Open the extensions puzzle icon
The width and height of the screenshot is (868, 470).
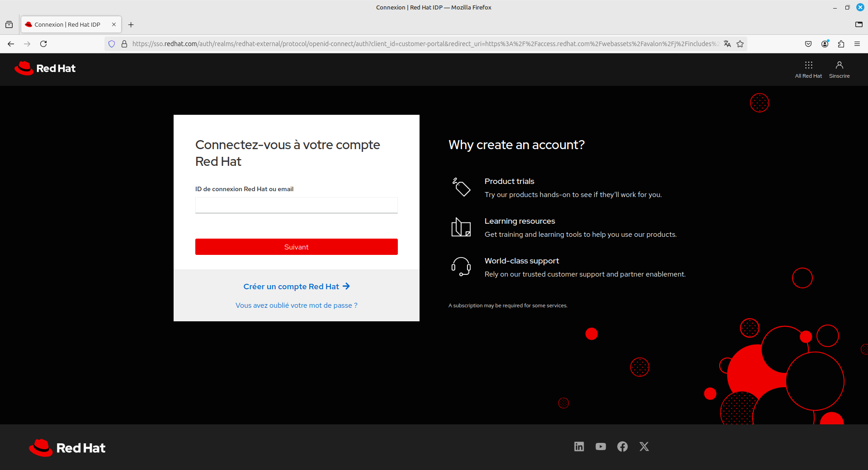point(841,44)
